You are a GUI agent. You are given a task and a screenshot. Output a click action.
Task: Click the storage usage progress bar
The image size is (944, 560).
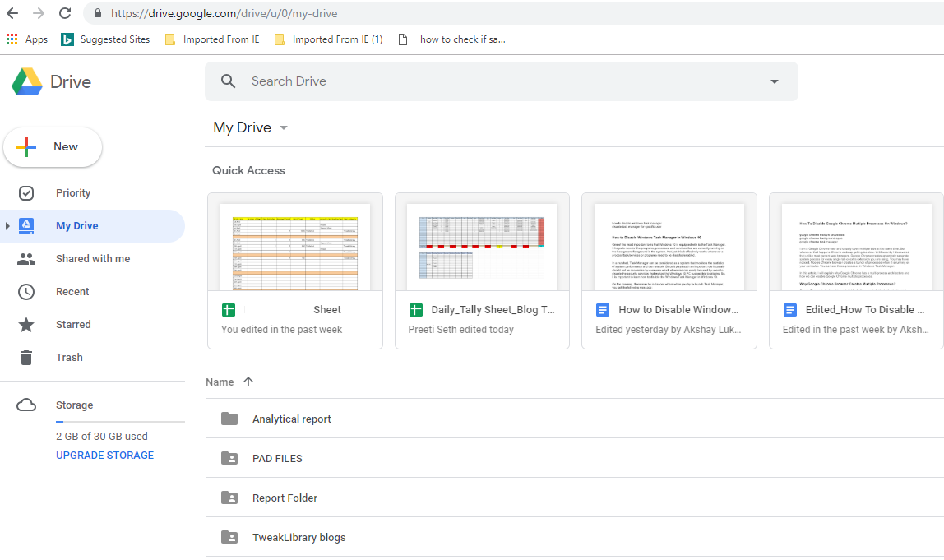119,420
